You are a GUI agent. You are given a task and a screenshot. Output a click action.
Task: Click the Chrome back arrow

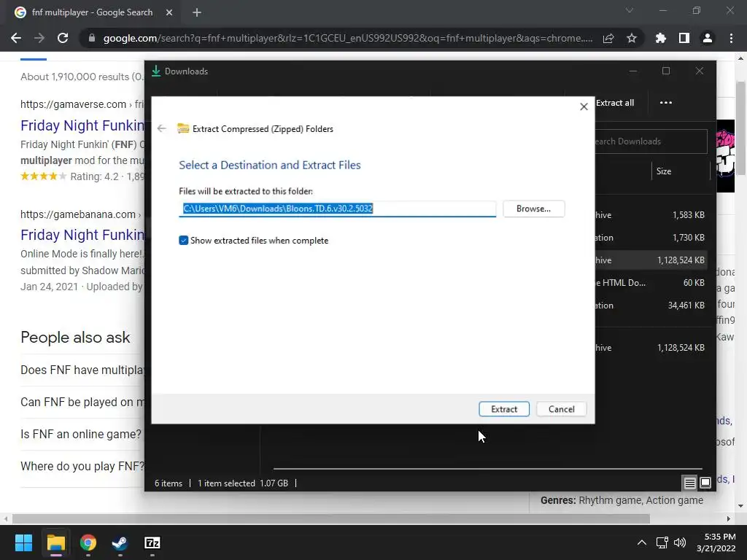click(16, 38)
